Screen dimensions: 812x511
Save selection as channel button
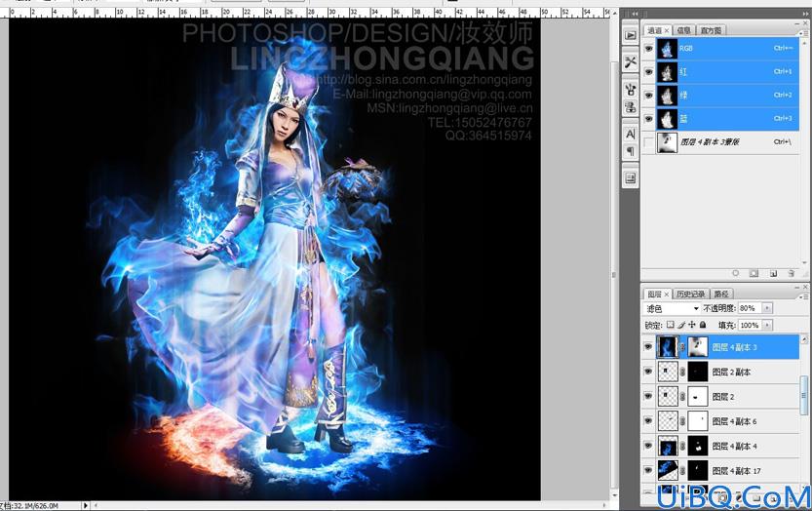click(x=754, y=273)
